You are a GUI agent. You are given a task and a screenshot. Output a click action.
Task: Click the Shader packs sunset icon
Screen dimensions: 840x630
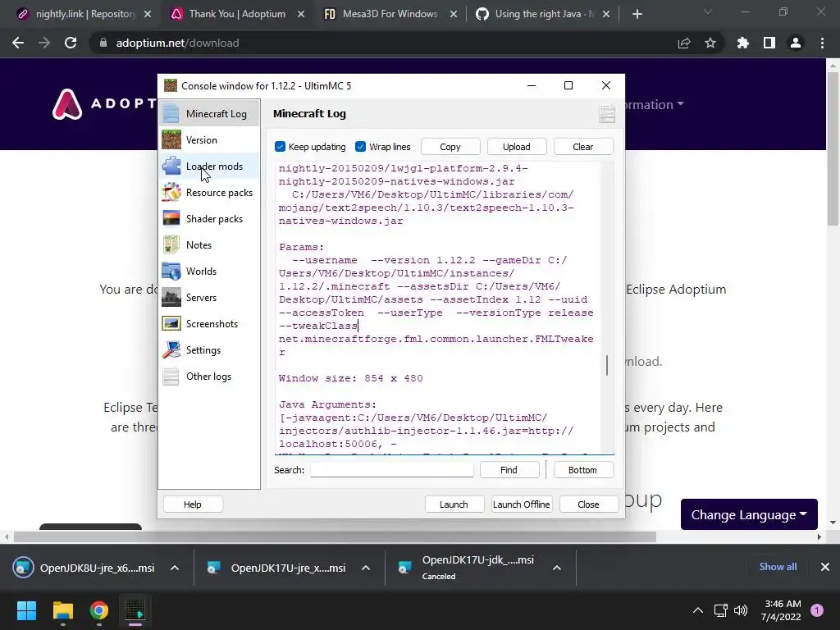click(x=171, y=218)
